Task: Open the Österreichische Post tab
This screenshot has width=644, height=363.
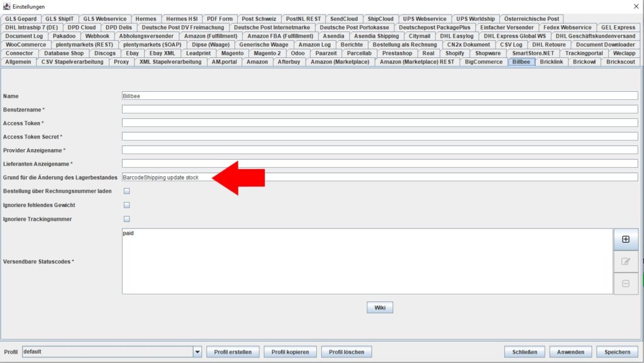Action: pos(531,19)
